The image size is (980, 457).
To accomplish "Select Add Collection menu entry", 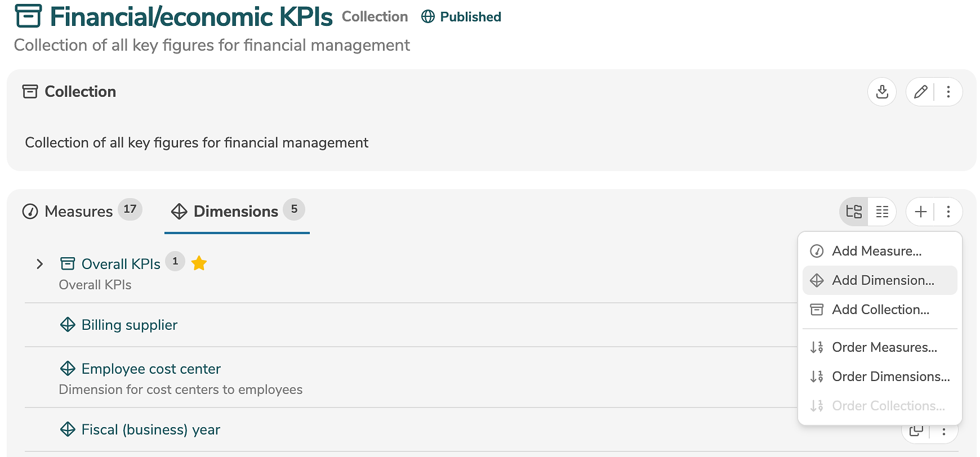I will coord(880,310).
